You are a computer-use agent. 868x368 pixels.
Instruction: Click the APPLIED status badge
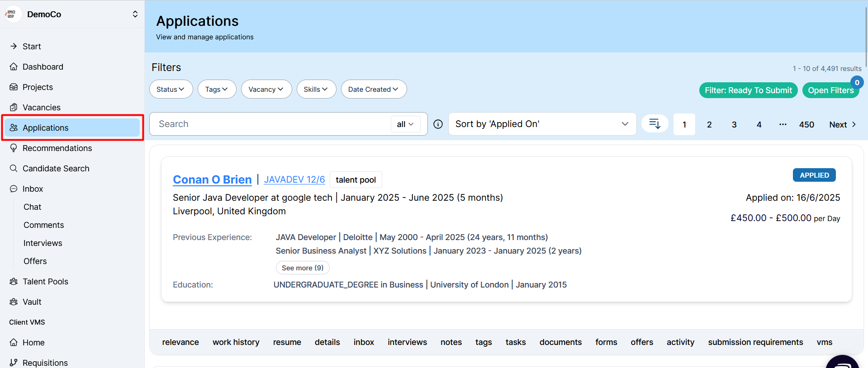pyautogui.click(x=814, y=175)
